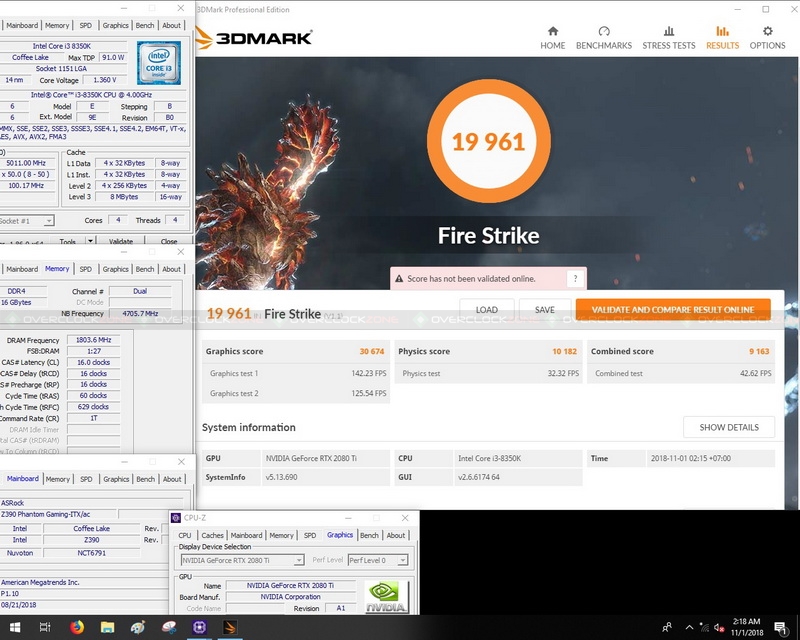Screen dimensions: 800x640
Task: Click the Graphics test 2 result 125.54 FPS
Action: pos(368,393)
